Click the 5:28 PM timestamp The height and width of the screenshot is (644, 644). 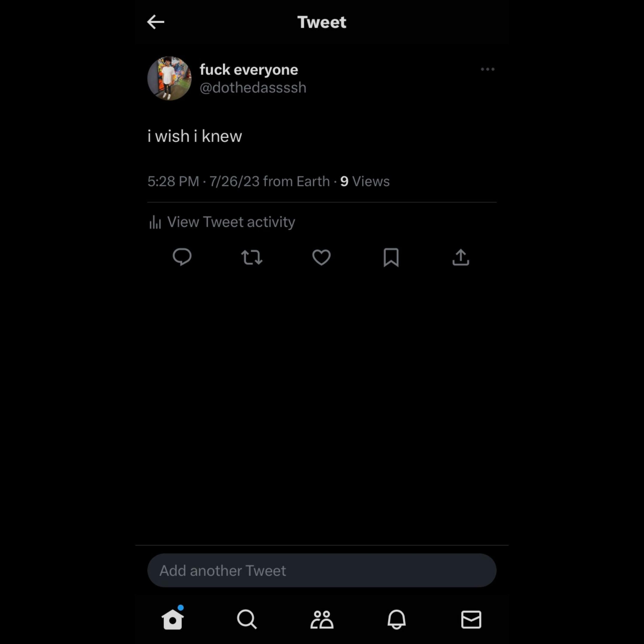click(x=173, y=181)
